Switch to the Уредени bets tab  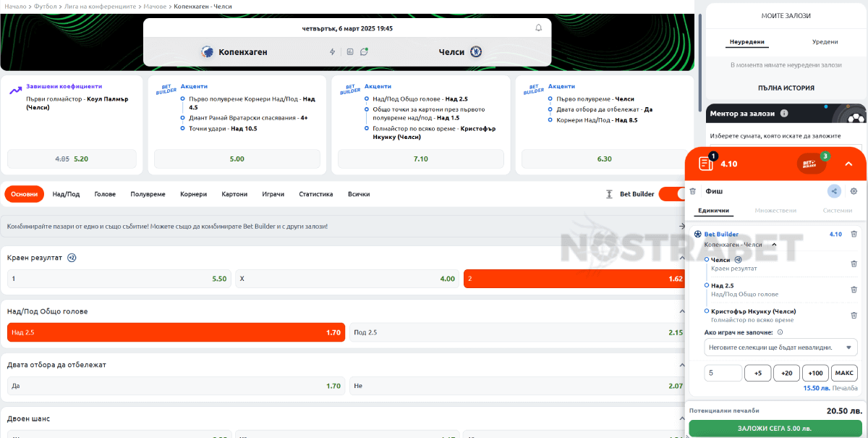pos(825,42)
